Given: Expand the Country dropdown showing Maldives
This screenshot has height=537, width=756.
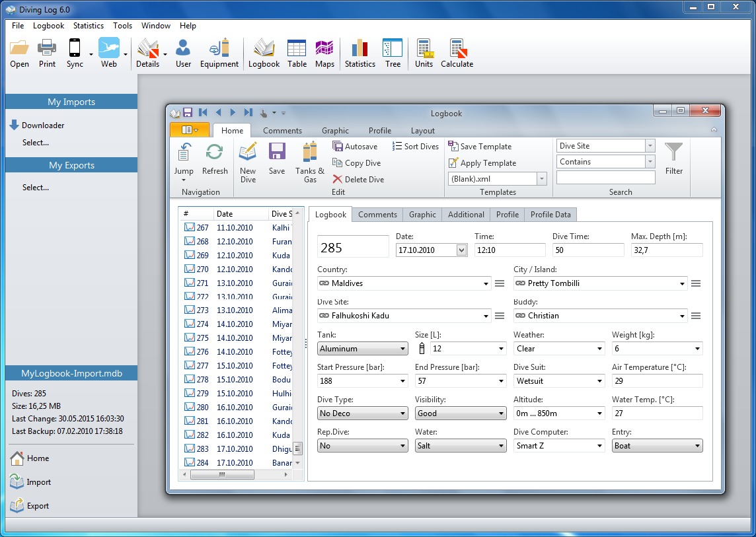Looking at the screenshot, I should (486, 283).
